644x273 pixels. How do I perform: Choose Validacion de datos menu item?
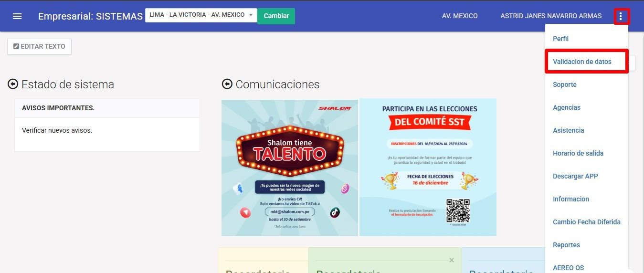[x=582, y=62]
